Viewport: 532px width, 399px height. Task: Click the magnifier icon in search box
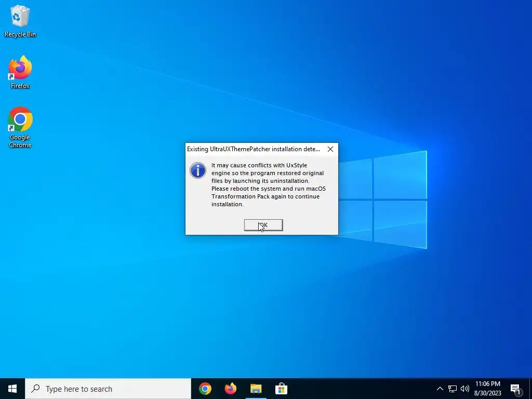36,389
